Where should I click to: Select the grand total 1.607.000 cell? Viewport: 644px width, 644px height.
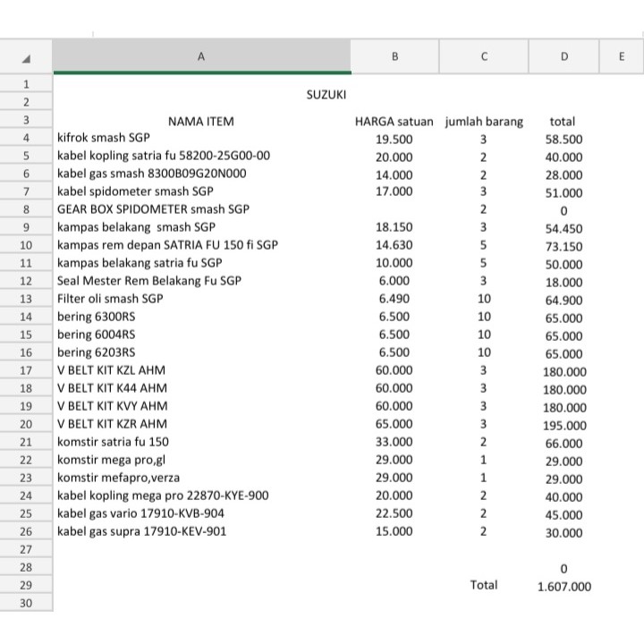563,587
